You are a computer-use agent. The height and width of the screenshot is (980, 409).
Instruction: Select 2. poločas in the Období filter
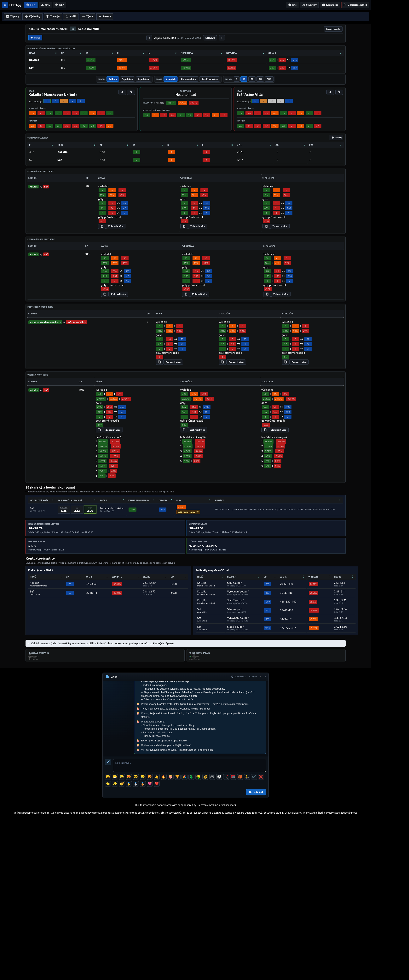[x=143, y=79]
